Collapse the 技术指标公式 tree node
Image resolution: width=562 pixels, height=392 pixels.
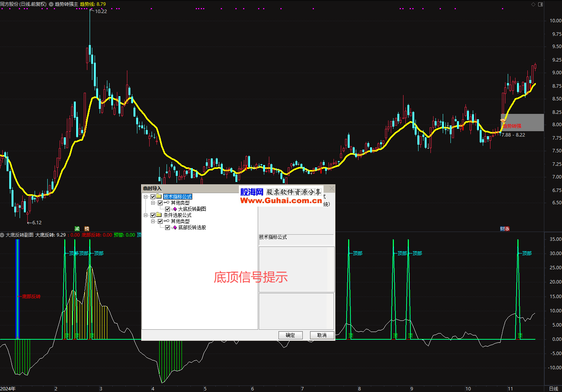tap(146, 197)
